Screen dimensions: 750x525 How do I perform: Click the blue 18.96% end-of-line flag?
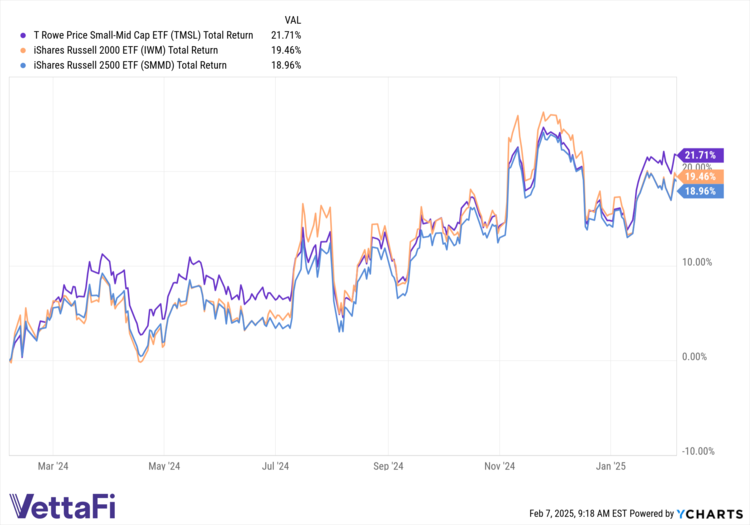(699, 191)
